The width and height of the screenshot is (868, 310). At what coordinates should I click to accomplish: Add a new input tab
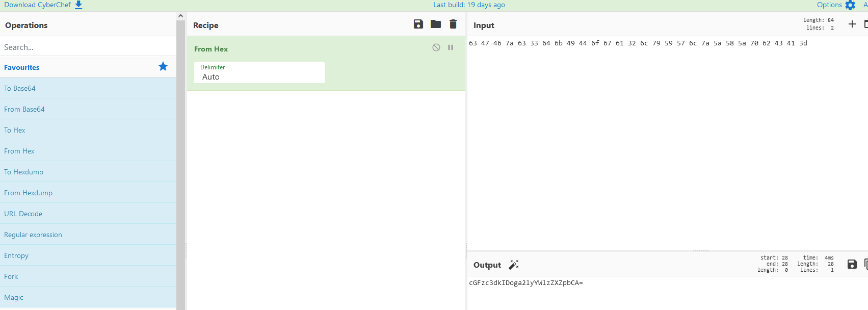click(x=852, y=24)
